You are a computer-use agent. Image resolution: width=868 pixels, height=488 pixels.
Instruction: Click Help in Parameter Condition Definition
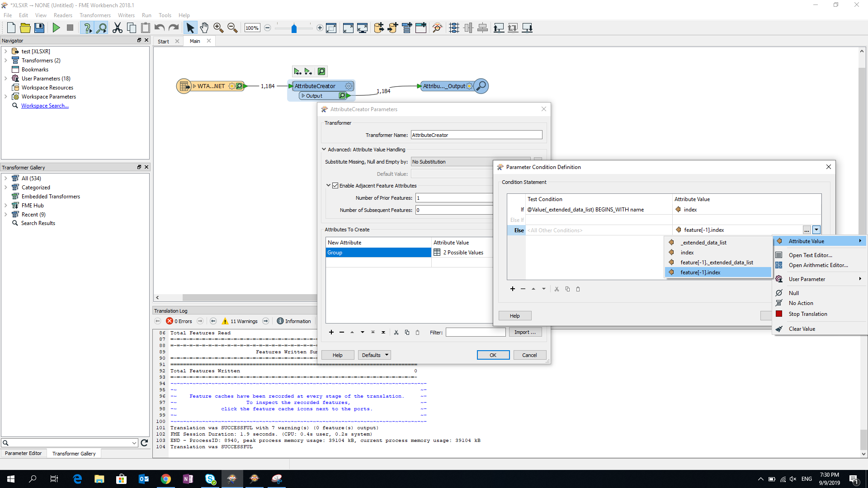pyautogui.click(x=515, y=316)
